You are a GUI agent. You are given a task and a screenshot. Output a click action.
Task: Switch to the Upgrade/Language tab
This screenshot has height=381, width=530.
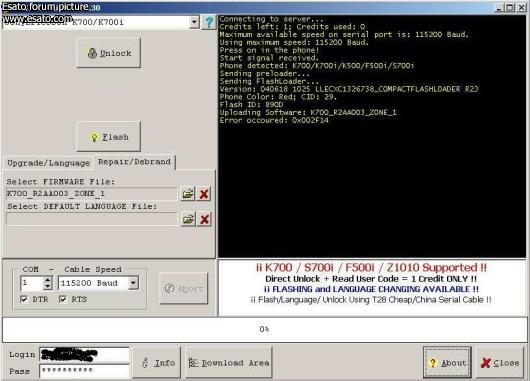(x=49, y=163)
